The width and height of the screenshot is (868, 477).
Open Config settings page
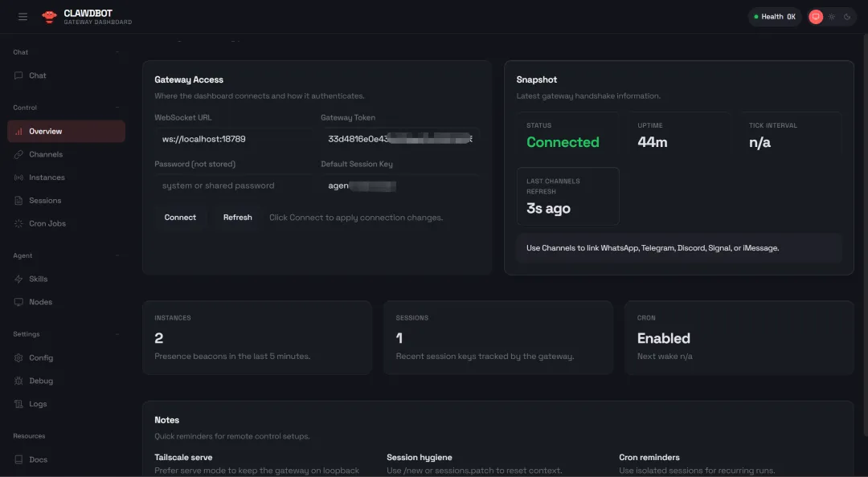tap(67, 358)
